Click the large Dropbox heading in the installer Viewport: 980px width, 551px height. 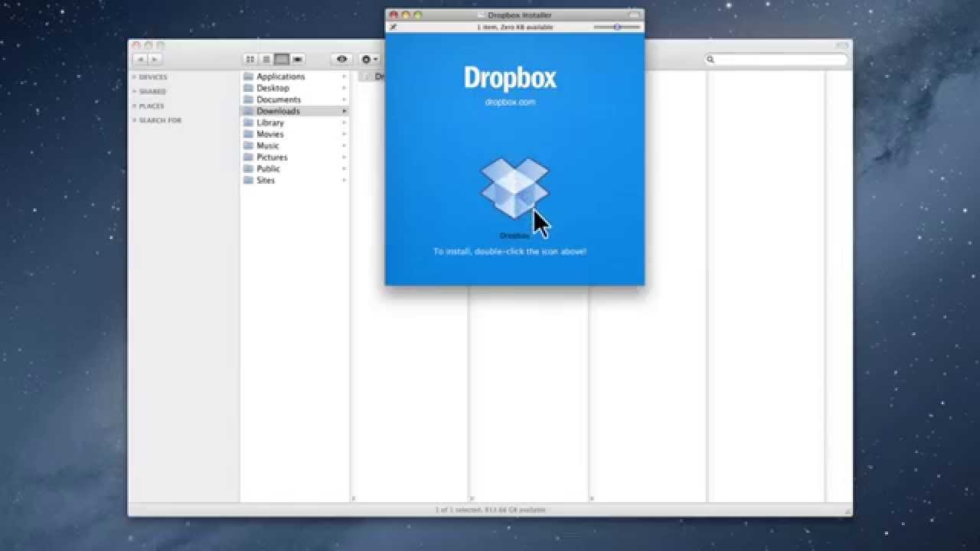tap(510, 77)
